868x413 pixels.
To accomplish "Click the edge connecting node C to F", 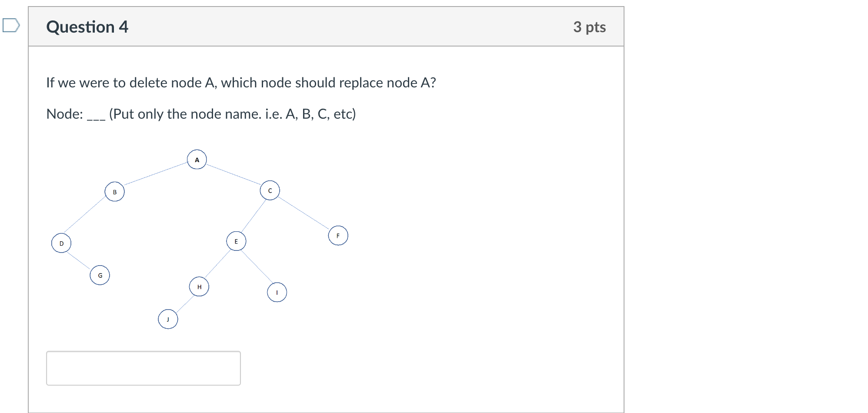I will 304,212.
